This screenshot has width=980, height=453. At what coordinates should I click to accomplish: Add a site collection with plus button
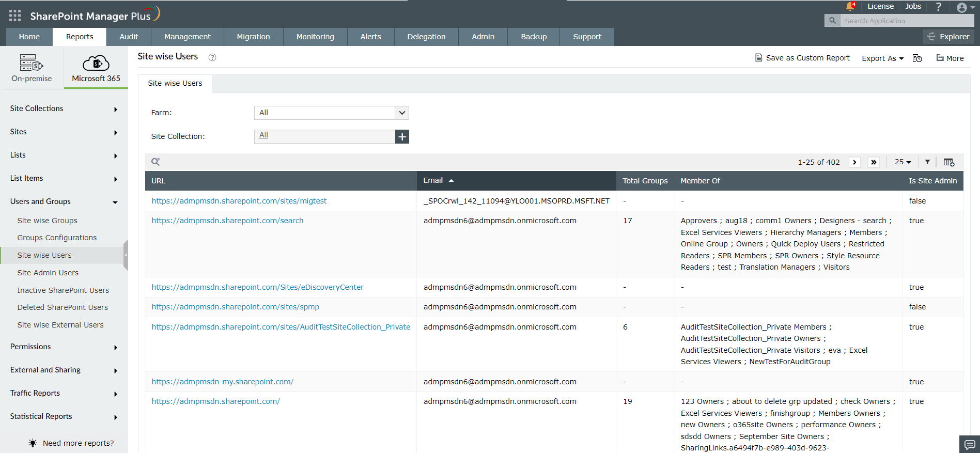(x=402, y=136)
